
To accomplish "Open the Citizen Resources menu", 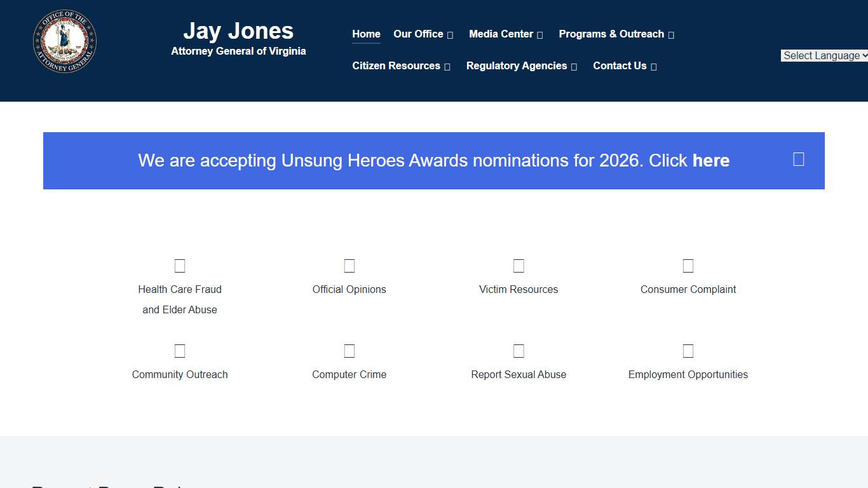I will click(x=401, y=66).
